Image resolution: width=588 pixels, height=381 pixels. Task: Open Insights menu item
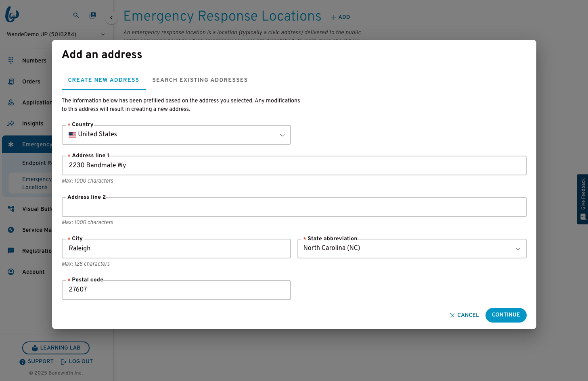click(x=33, y=124)
